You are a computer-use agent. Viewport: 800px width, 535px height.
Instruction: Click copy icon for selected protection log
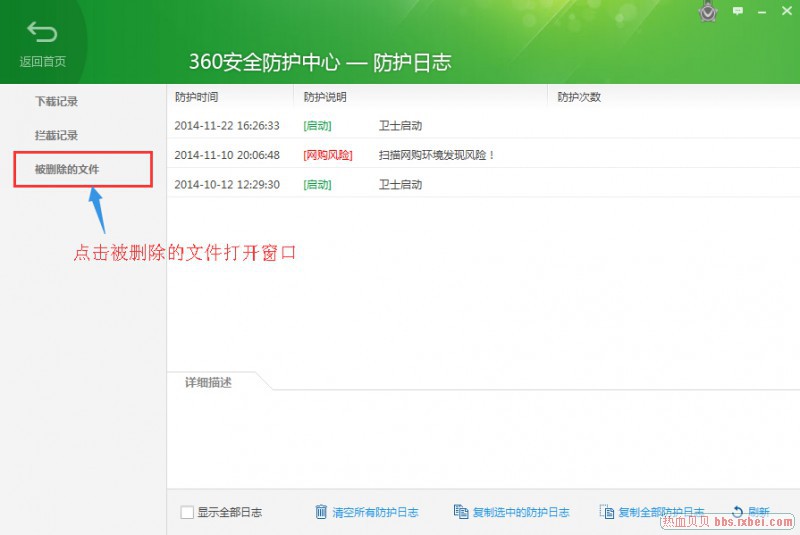(x=460, y=512)
